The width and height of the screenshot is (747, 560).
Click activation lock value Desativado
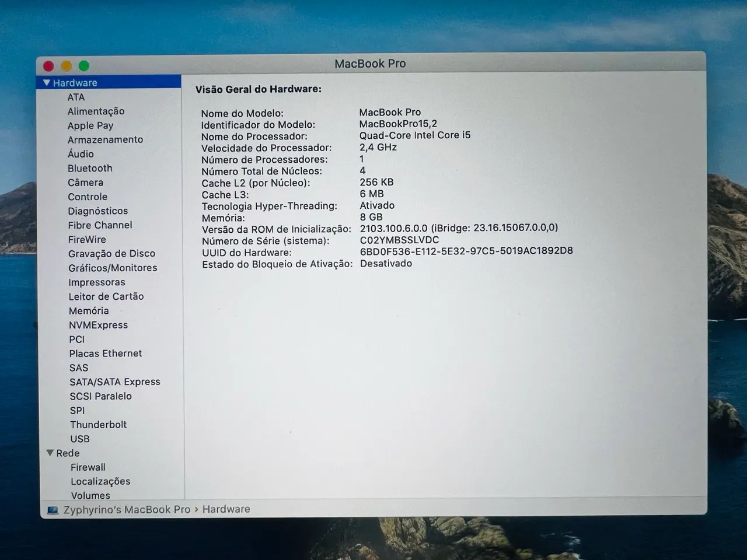pos(386,263)
